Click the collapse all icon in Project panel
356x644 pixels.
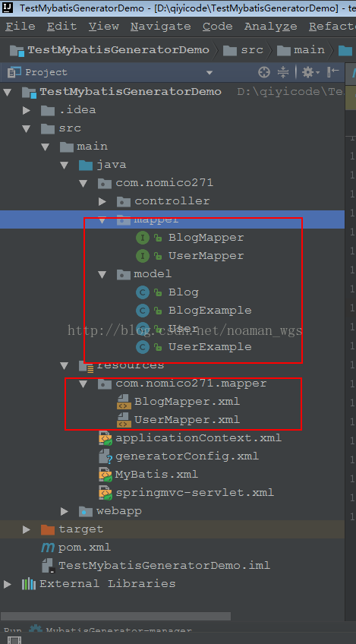pyautogui.click(x=283, y=73)
